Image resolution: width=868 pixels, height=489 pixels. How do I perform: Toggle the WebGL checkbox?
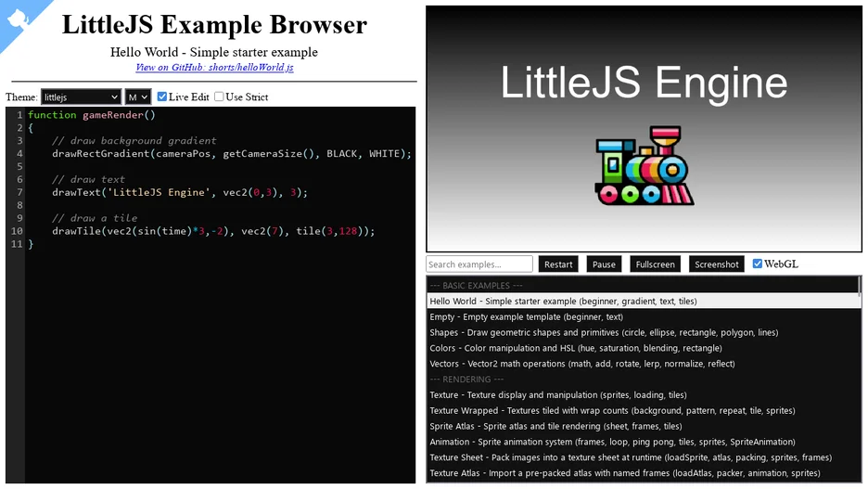pyautogui.click(x=758, y=264)
